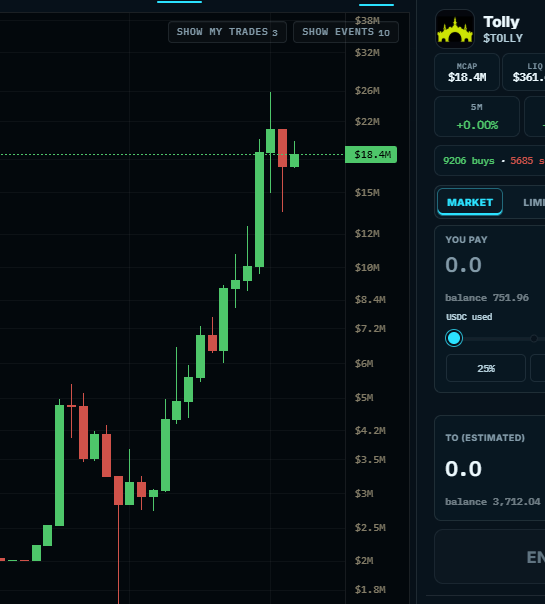This screenshot has width=545, height=604.
Task: Switch to the LIMIT order tab
Action: coord(533,202)
